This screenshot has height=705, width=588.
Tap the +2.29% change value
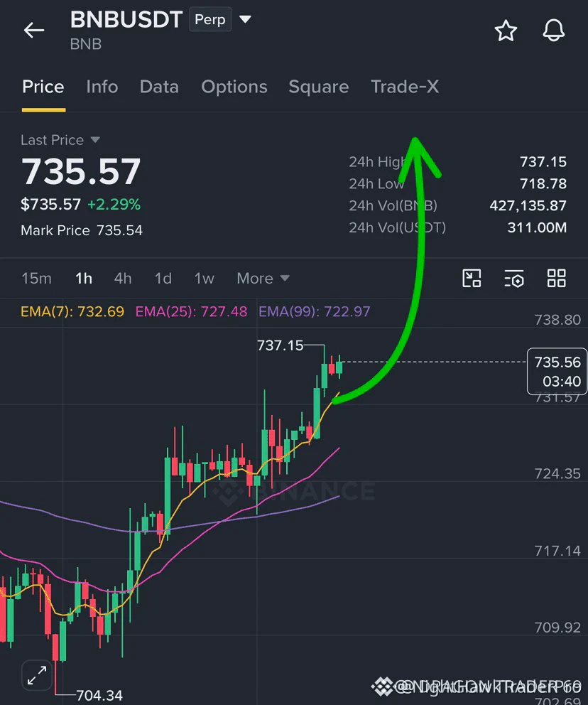114,205
